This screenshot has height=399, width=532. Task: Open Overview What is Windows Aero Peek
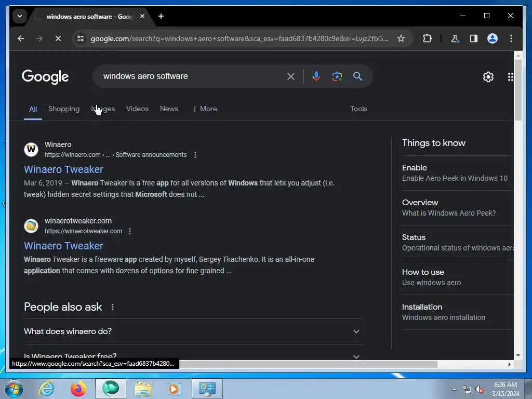coord(458,208)
